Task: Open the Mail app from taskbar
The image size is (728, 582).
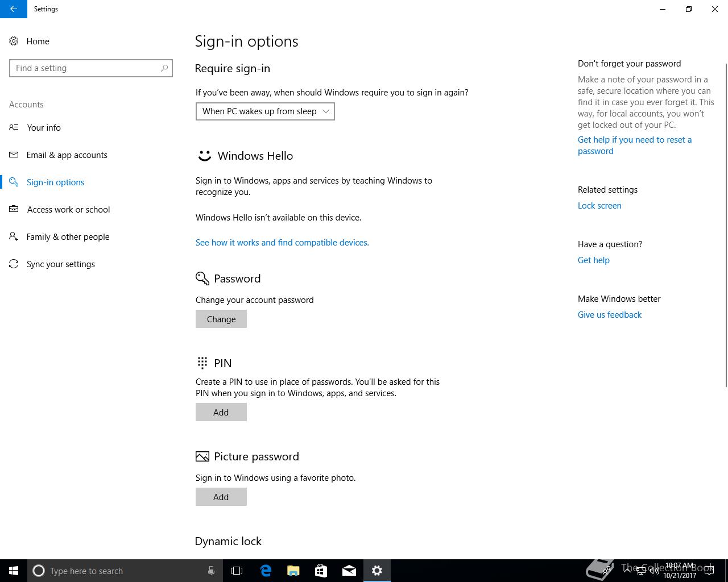Action: 349,571
